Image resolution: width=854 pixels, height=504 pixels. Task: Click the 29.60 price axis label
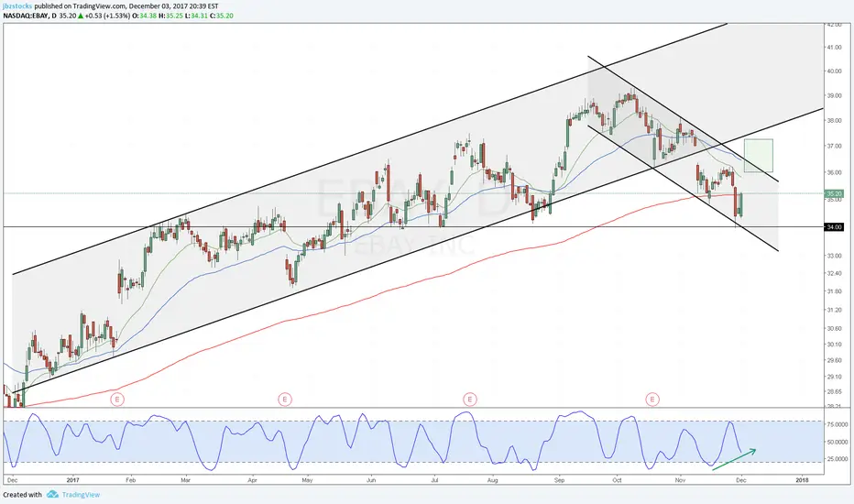834,359
